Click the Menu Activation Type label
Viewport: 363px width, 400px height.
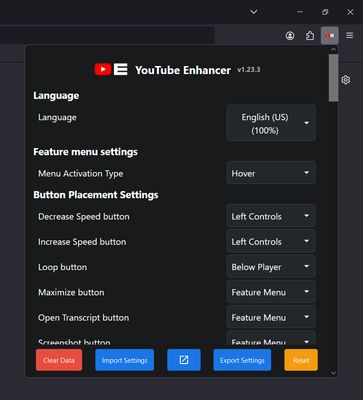point(81,174)
